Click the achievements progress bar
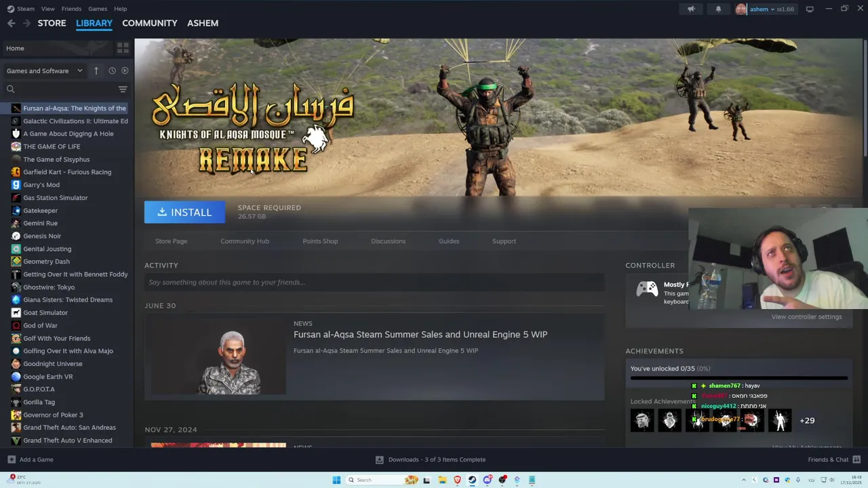Image resolution: width=868 pixels, height=488 pixels. tap(739, 378)
